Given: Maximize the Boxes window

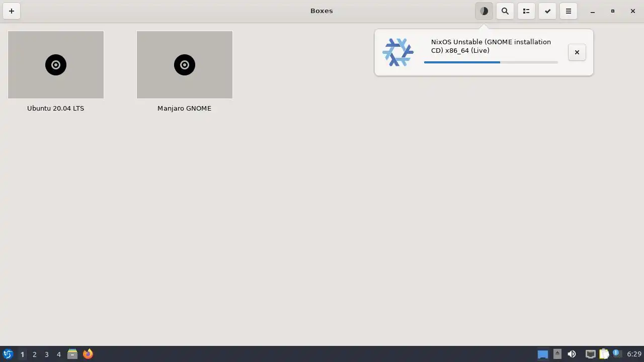Looking at the screenshot, I should coord(613,11).
